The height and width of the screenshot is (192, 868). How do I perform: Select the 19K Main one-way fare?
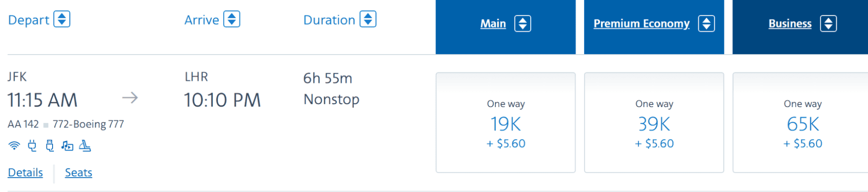505,123
